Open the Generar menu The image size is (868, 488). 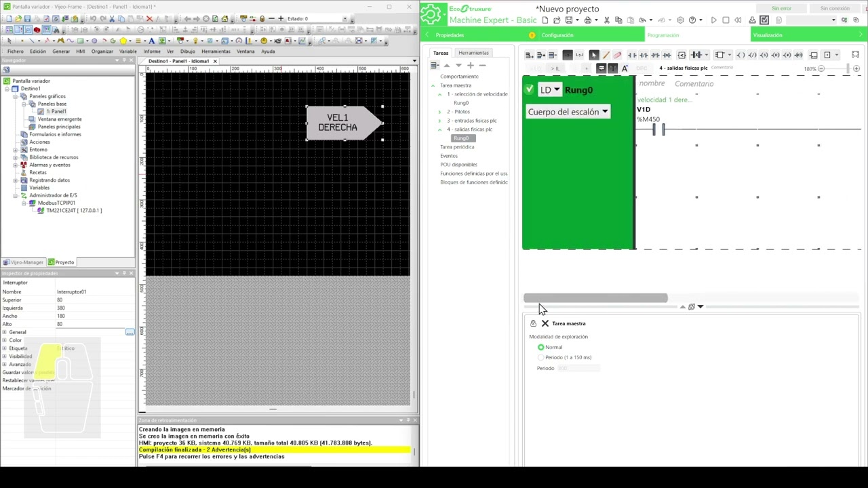[61, 52]
